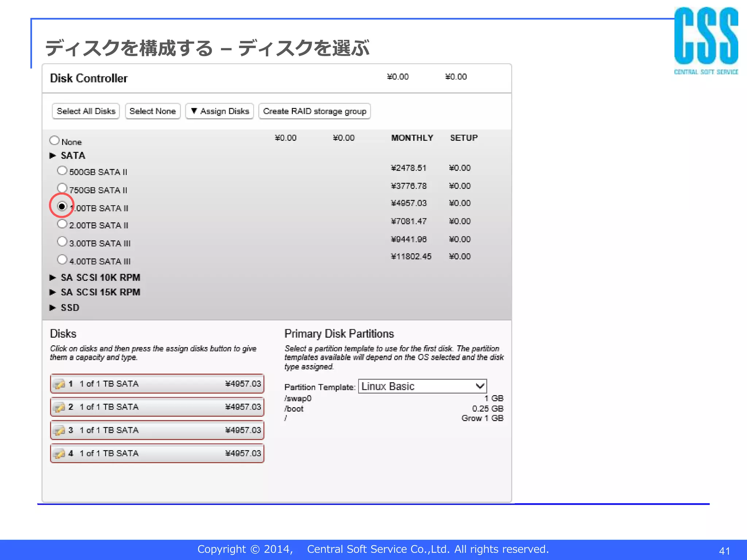Click the Grow 1 GB partition size
The image size is (747, 560).
point(483,418)
